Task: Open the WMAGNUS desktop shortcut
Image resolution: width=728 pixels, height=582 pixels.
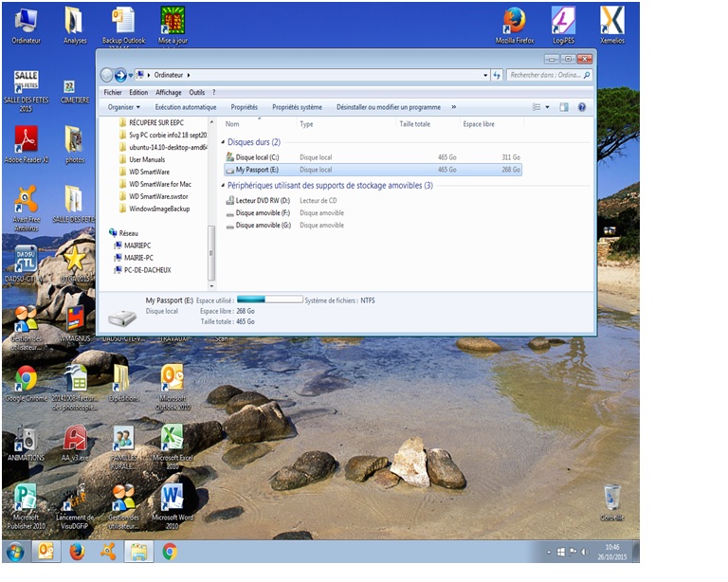Action: [x=75, y=324]
